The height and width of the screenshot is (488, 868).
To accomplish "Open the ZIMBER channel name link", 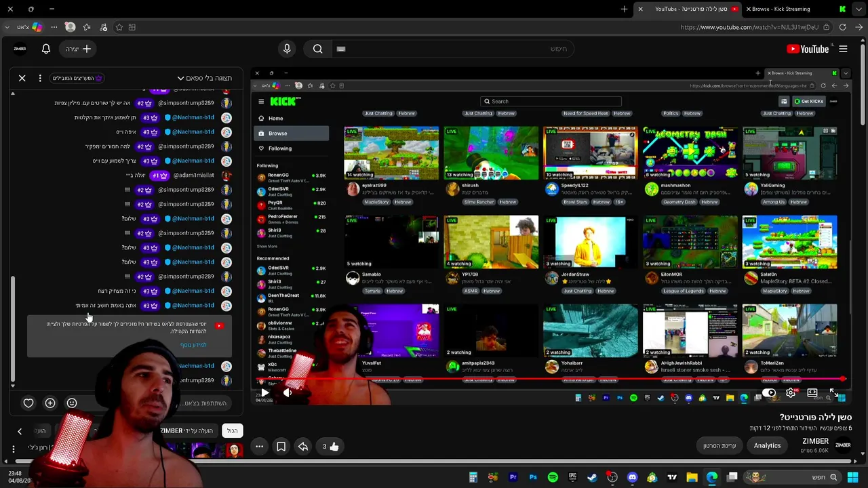I will click(815, 442).
